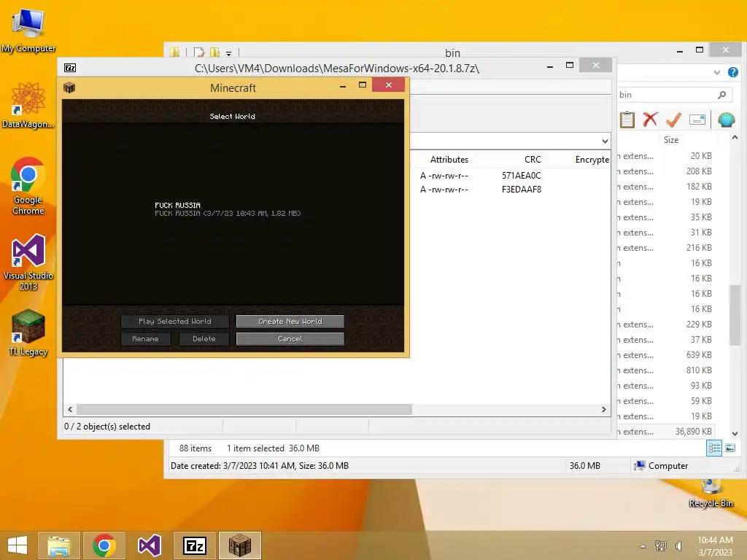Click the network tray icon
Viewport: 747px width, 560px height.
pyautogui.click(x=661, y=545)
